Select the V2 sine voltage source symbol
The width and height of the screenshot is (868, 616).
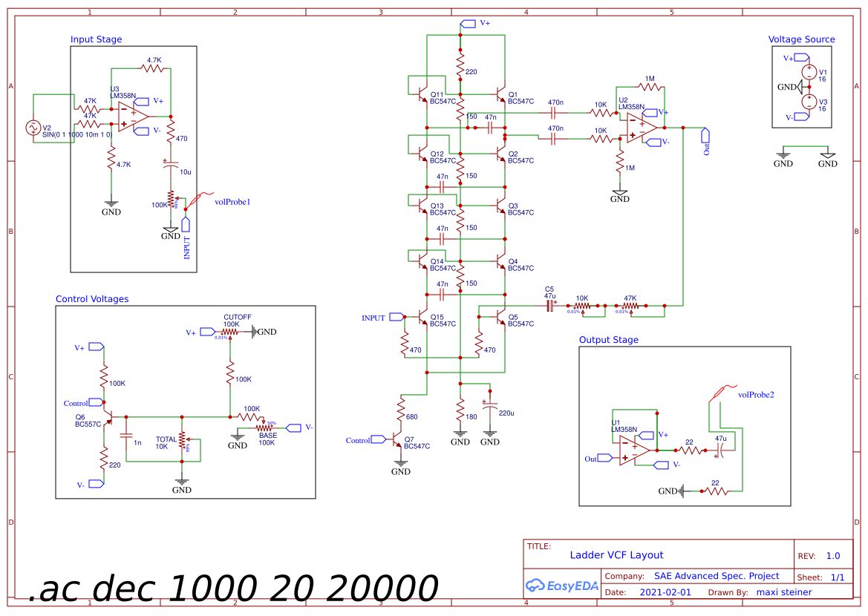point(33,128)
